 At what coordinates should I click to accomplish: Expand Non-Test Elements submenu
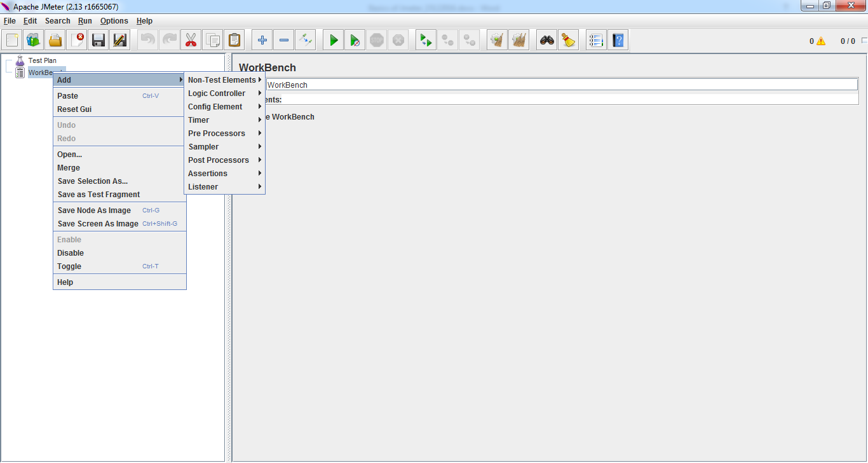[224, 80]
